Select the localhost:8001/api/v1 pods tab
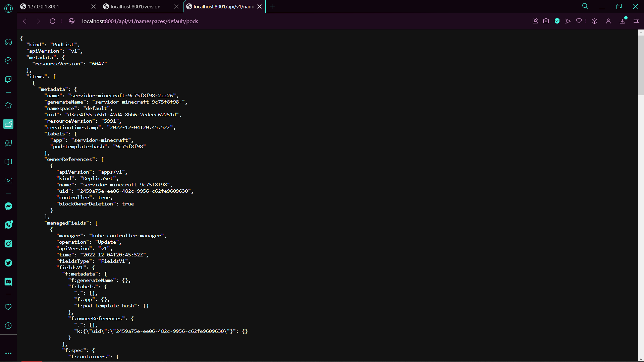The height and width of the screenshot is (362, 644). pyautogui.click(x=224, y=6)
